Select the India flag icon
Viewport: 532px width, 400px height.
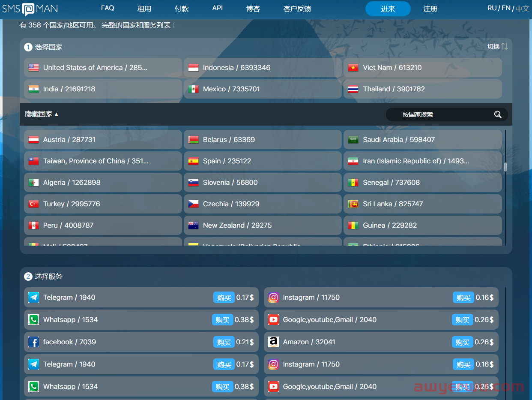tap(33, 89)
